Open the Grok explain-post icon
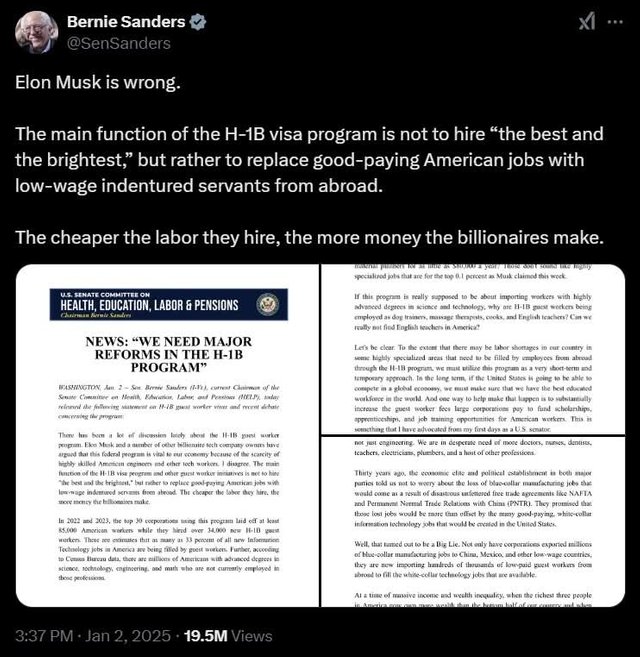Viewport: 640px width, 657px height. (x=587, y=21)
